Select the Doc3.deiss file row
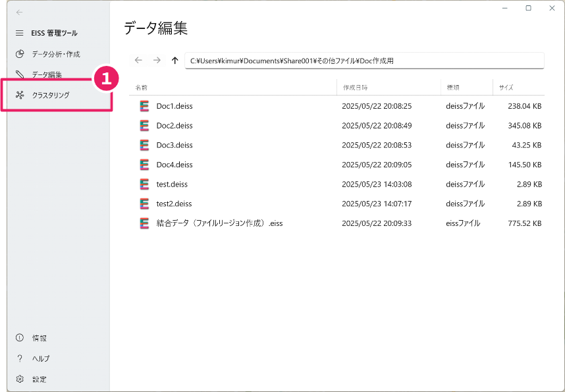Viewport: 565px width, 392px height. (336, 145)
